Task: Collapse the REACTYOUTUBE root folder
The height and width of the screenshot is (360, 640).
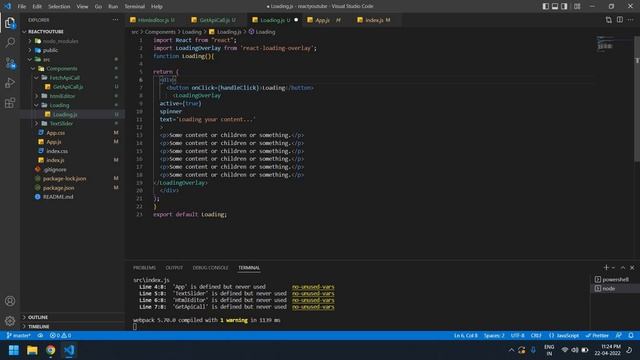Action: 45,31
